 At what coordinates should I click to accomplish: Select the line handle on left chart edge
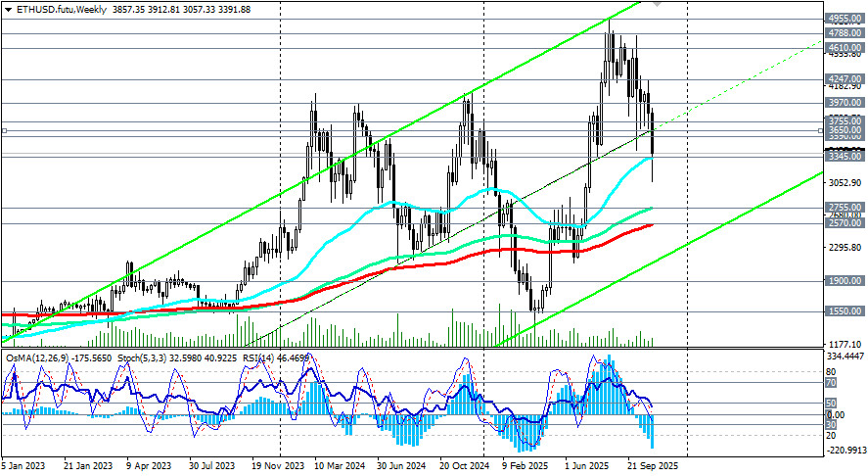point(3,129)
